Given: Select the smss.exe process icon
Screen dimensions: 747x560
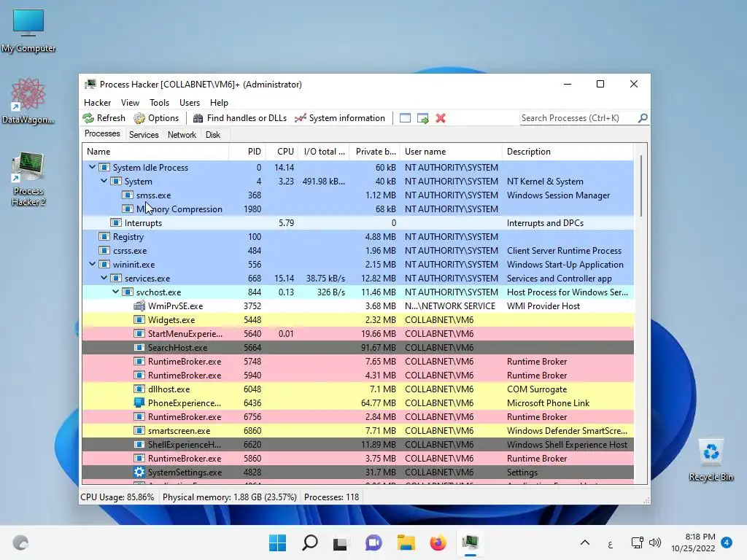Looking at the screenshot, I should click(127, 195).
